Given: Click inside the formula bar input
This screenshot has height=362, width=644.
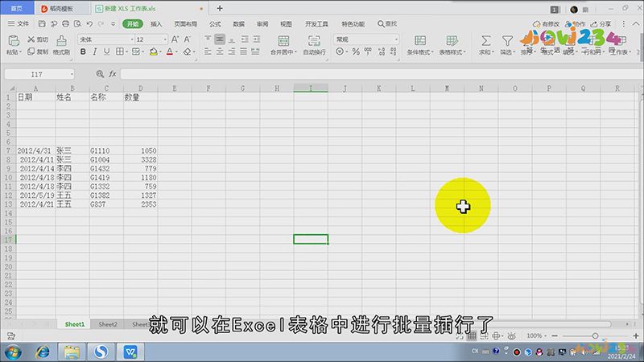Looking at the screenshot, I should point(382,74).
